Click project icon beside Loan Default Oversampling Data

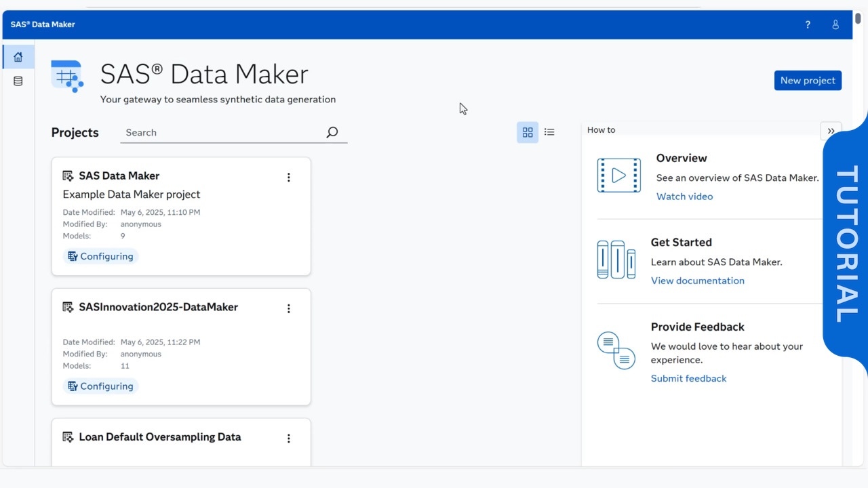(68, 437)
